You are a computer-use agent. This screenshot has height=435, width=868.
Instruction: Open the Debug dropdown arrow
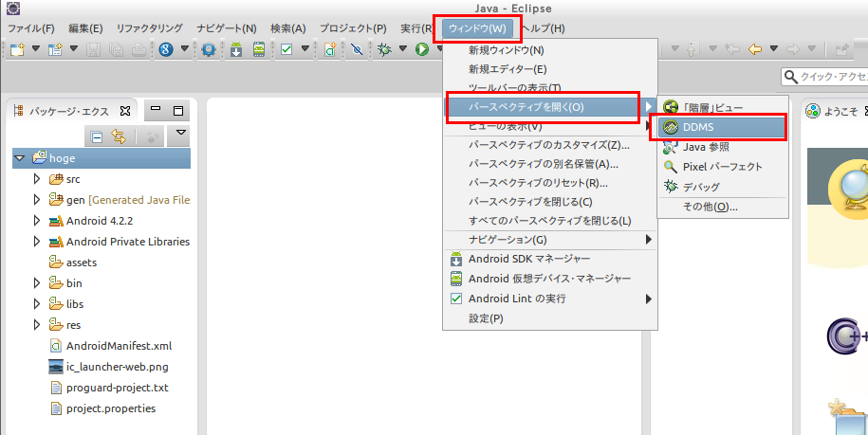tap(403, 48)
